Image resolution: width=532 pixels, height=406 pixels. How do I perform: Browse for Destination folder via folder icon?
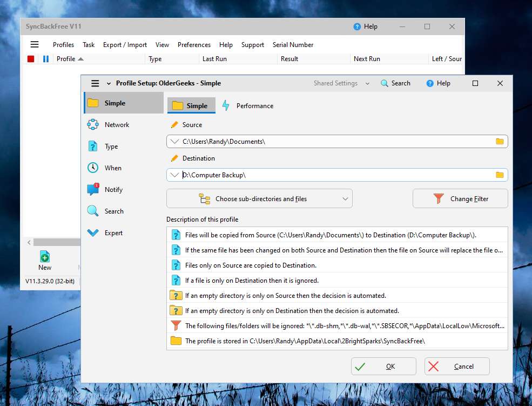(x=500, y=175)
